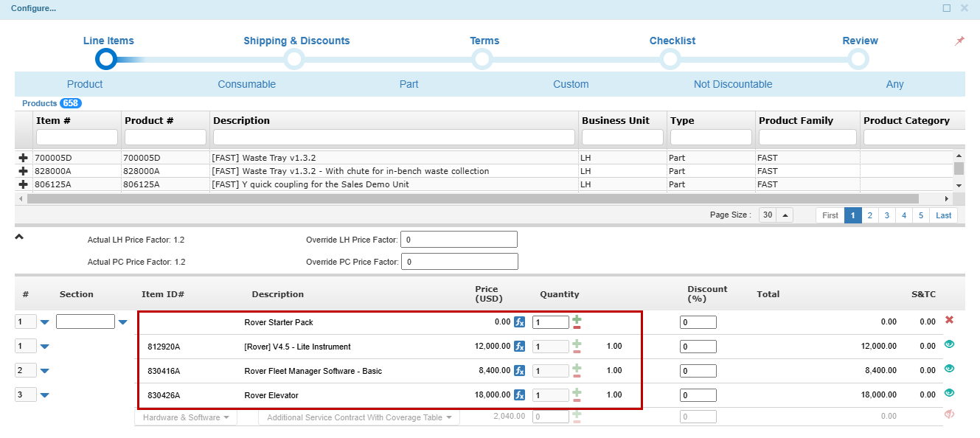Jump to the Last page of products
This screenshot has height=438, width=980.
(x=944, y=215)
